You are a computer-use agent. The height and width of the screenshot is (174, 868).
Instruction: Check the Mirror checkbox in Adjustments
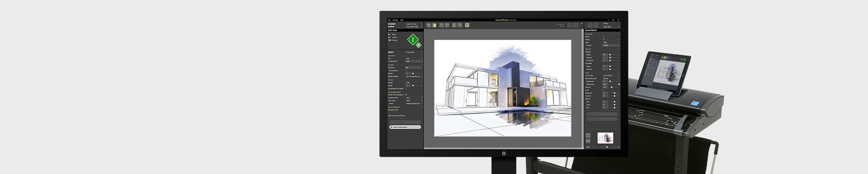tap(603, 37)
